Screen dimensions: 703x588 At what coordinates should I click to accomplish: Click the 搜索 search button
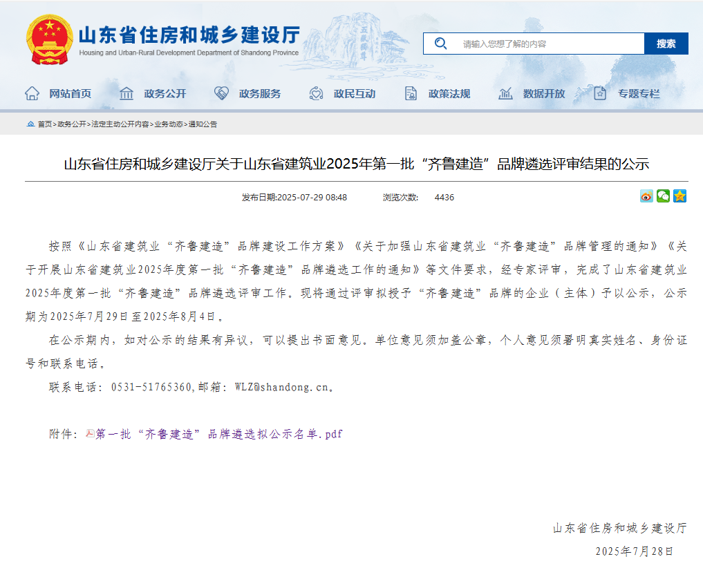[666, 43]
